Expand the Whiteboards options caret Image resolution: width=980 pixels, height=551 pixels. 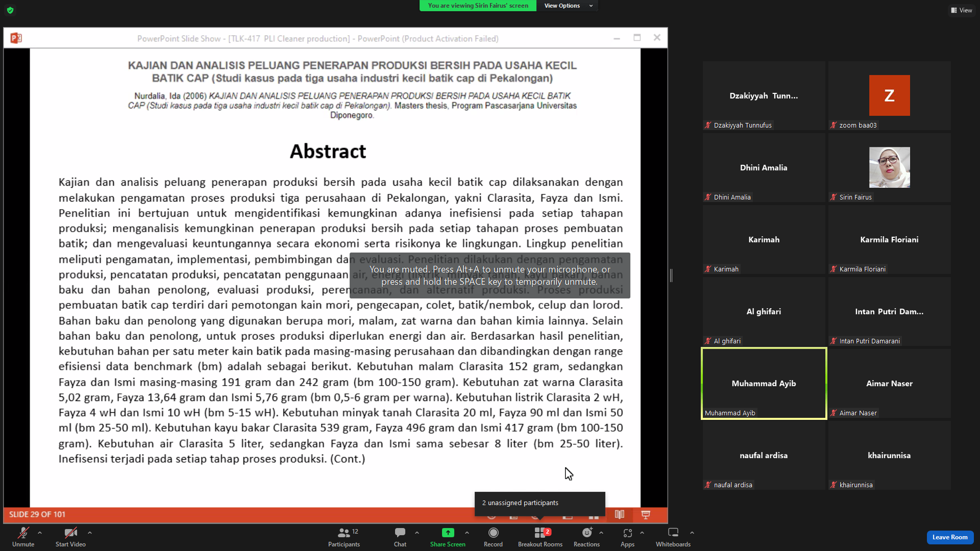click(692, 533)
